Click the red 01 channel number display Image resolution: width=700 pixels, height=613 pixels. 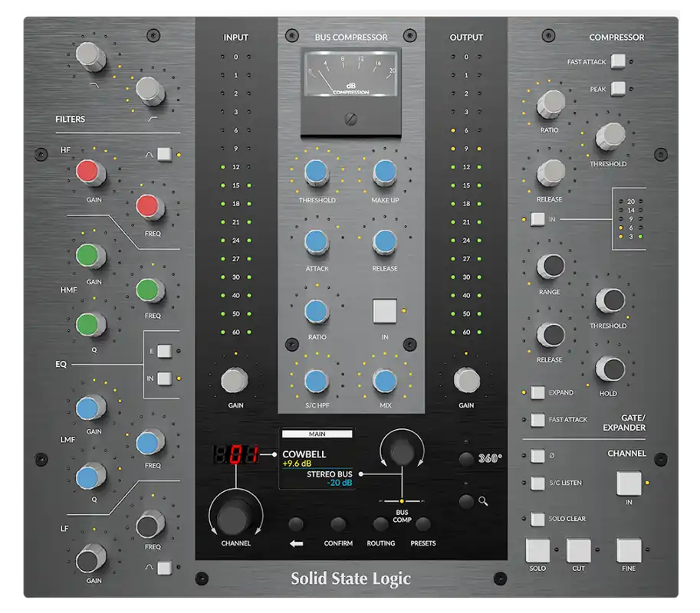[x=237, y=454]
